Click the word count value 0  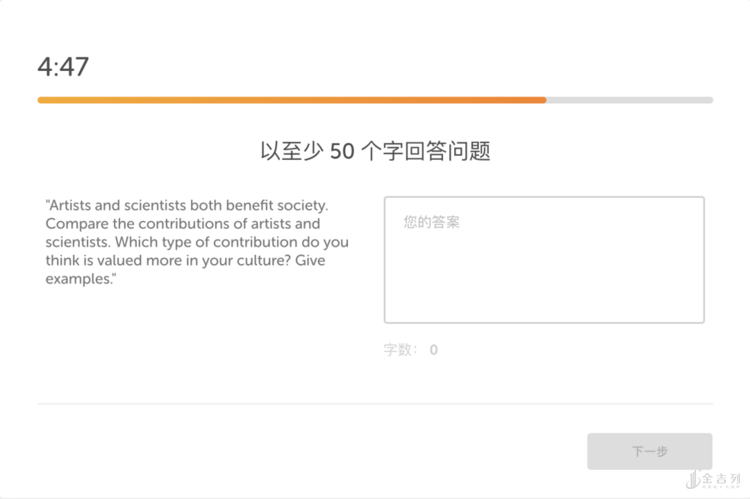tap(434, 350)
